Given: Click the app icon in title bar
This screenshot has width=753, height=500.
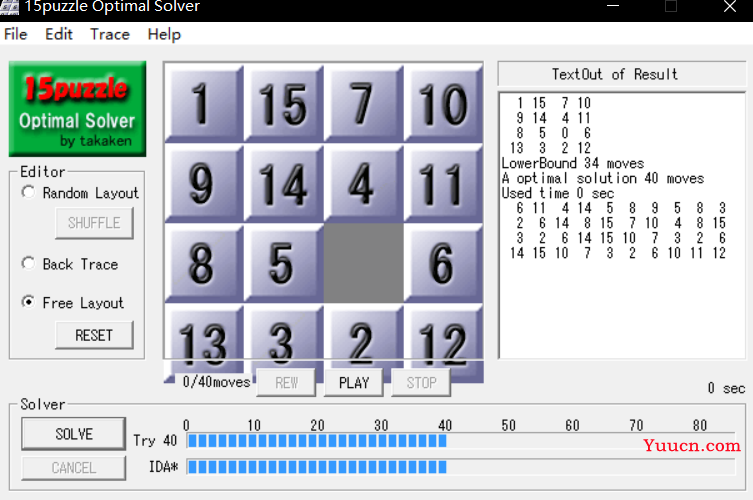Looking at the screenshot, I should [11, 7].
